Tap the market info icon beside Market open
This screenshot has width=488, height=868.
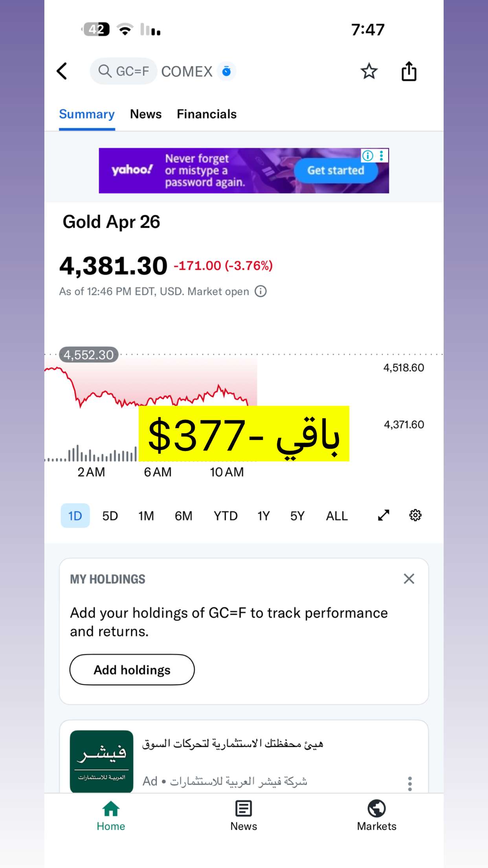tap(261, 291)
